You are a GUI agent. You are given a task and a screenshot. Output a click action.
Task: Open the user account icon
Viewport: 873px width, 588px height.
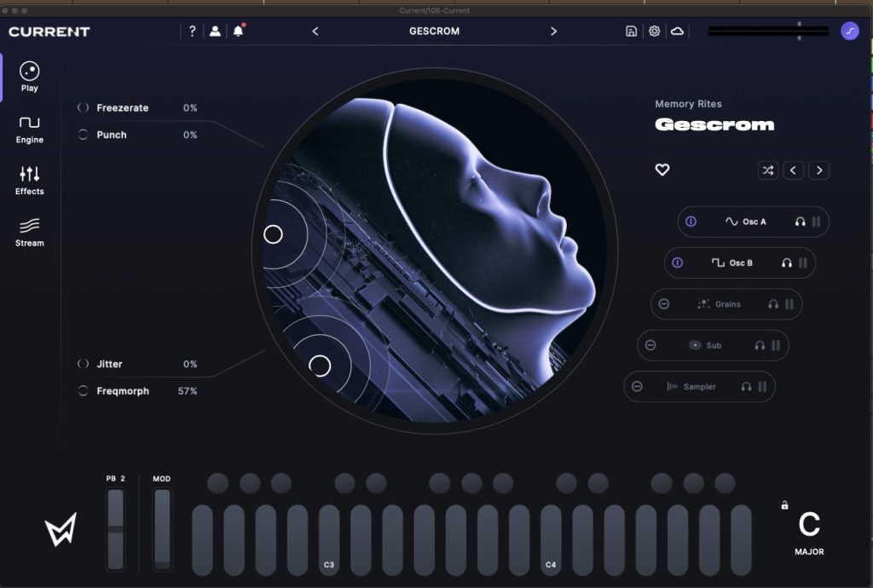coord(215,32)
